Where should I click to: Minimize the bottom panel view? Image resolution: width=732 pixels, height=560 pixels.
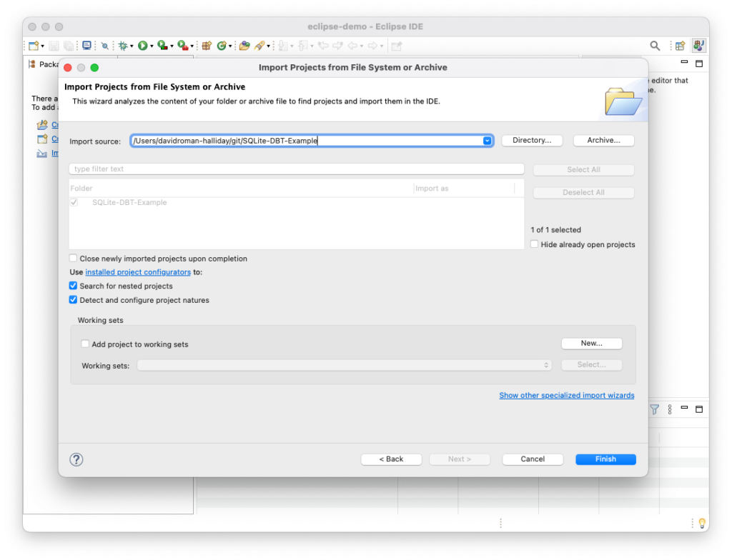tap(684, 408)
